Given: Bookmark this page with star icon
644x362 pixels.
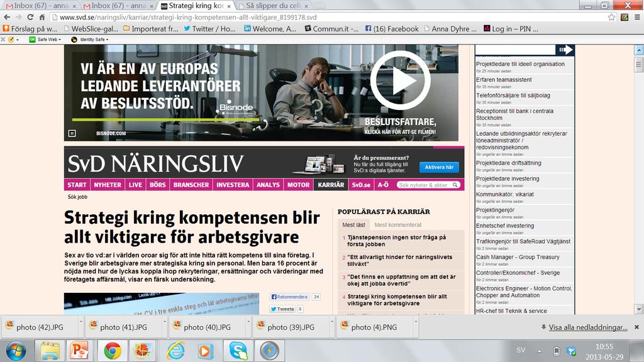Looking at the screenshot, I should coord(611,17).
